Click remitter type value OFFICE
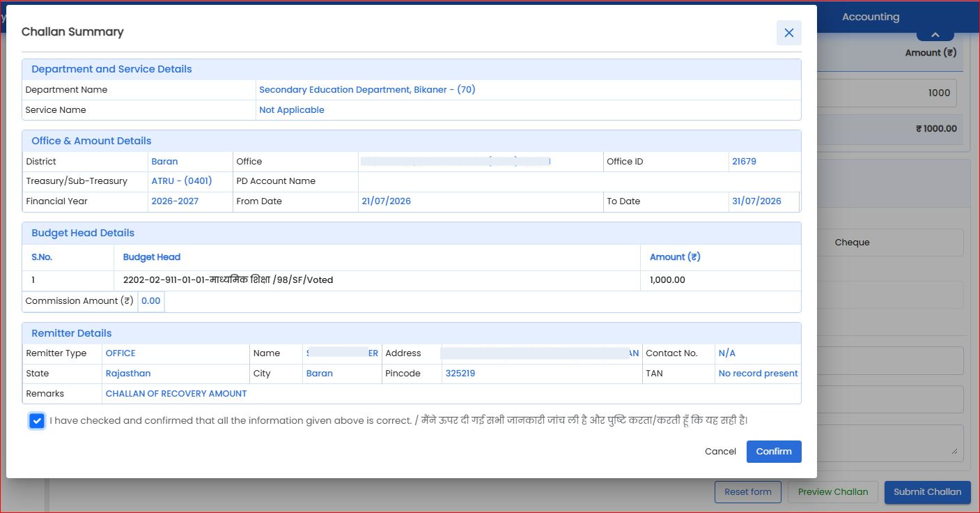Image resolution: width=980 pixels, height=513 pixels. [120, 353]
